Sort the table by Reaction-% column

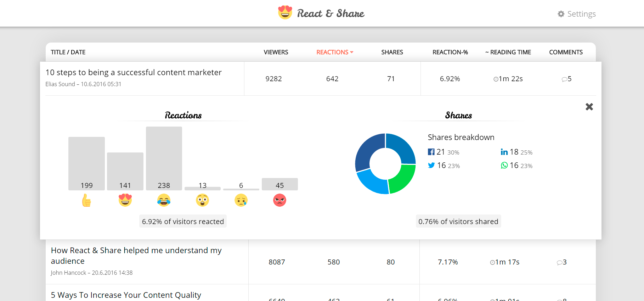(450, 52)
